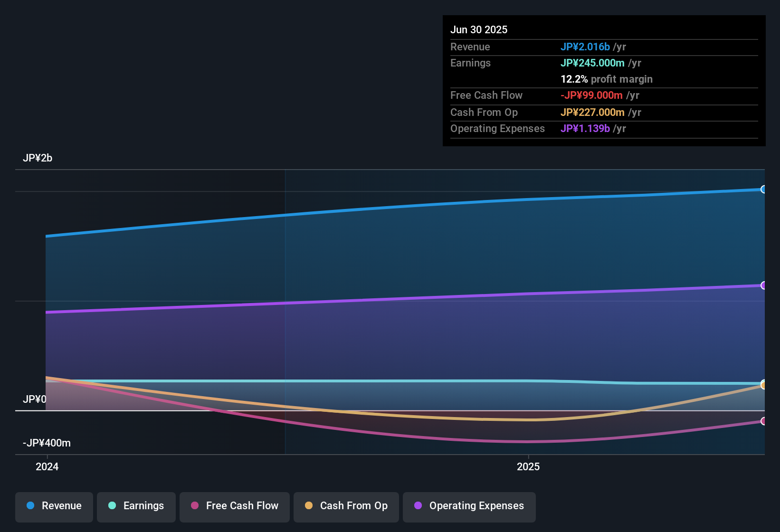Click the 2025 x-axis label
The width and height of the screenshot is (780, 532).
click(x=528, y=467)
